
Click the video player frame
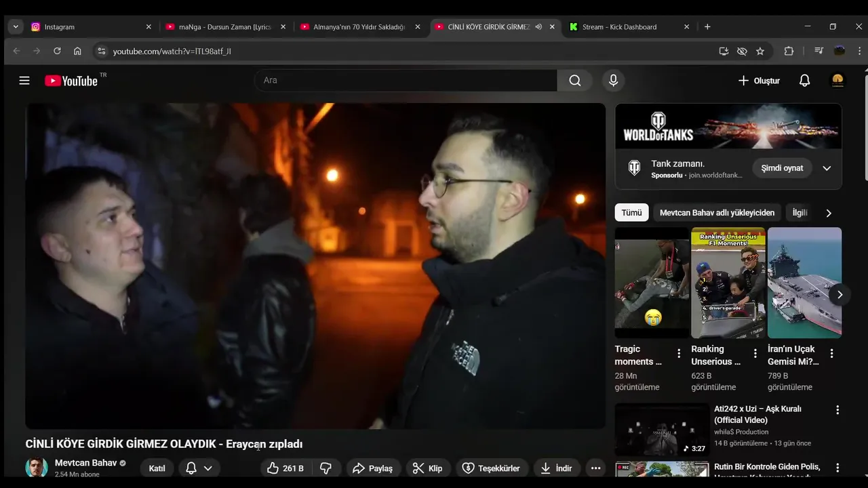tap(315, 266)
